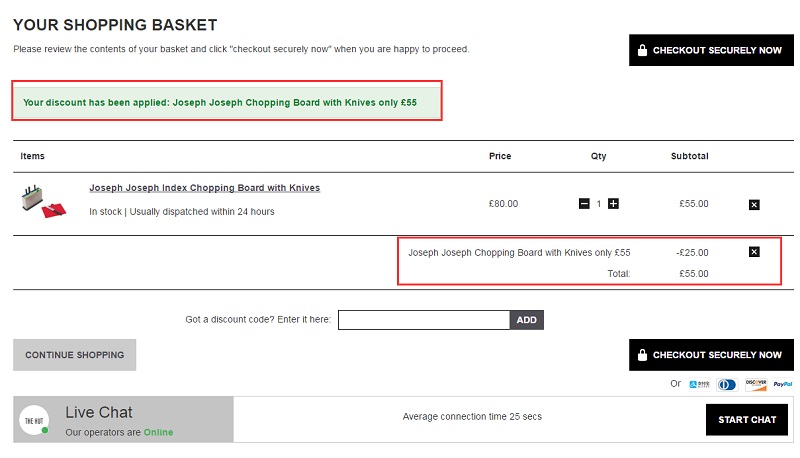Viewport: 800px width, 458px height.
Task: Increase quantity with the plus icon
Action: [613, 203]
